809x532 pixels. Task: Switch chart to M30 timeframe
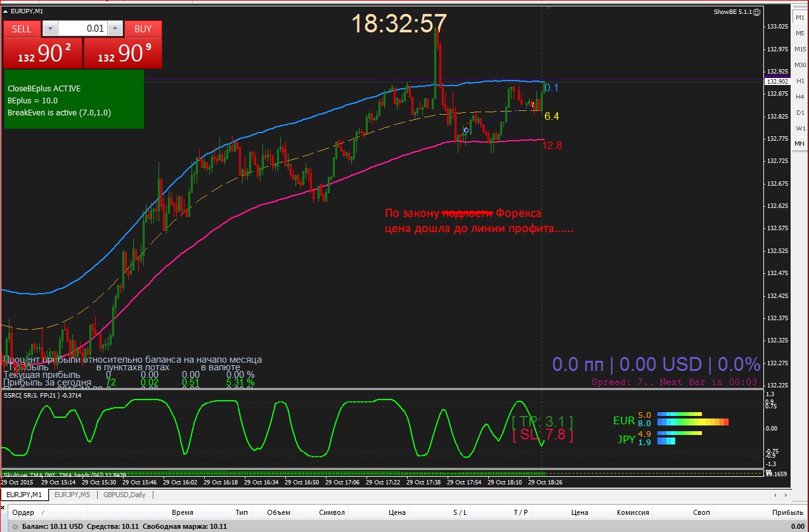(x=800, y=65)
